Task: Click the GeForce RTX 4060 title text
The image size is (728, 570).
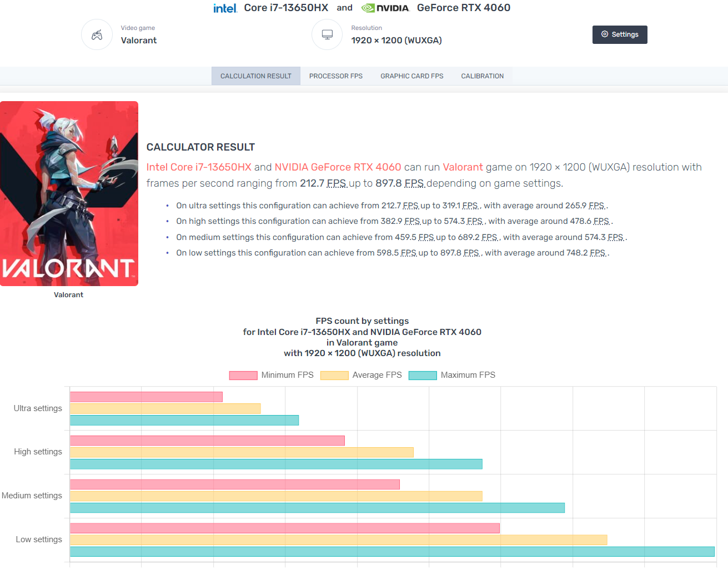Action: [x=464, y=8]
